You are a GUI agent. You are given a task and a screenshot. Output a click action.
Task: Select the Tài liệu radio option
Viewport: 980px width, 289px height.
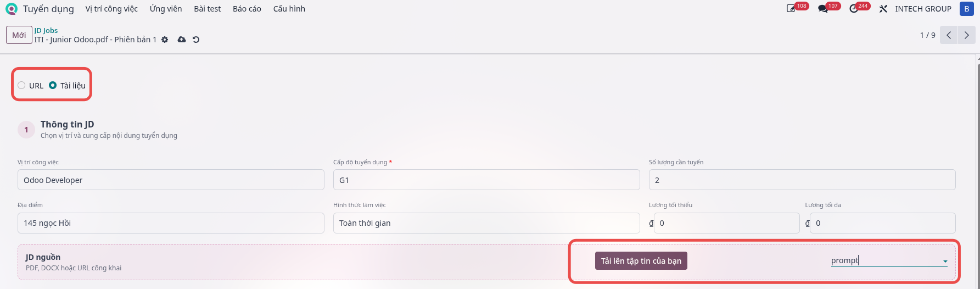click(x=53, y=85)
